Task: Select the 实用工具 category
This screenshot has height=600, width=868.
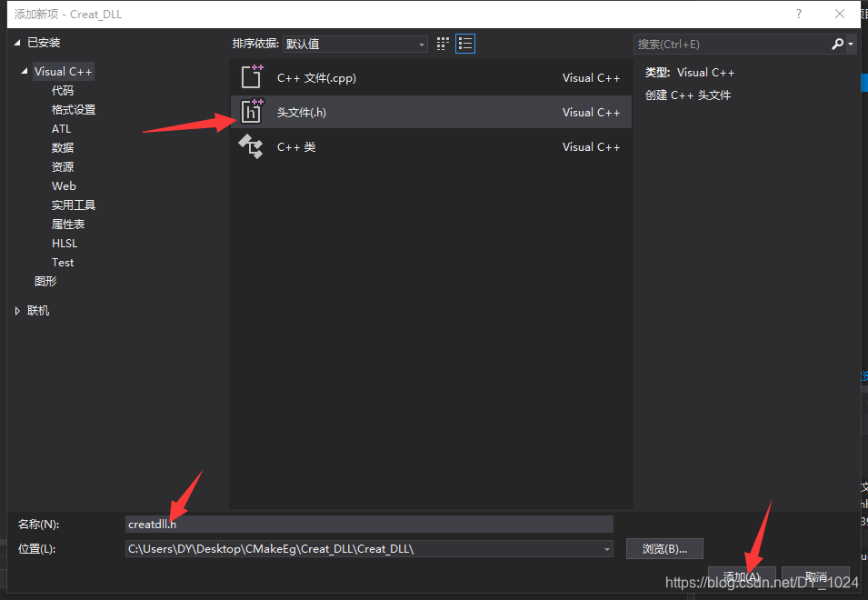Action: tap(74, 205)
